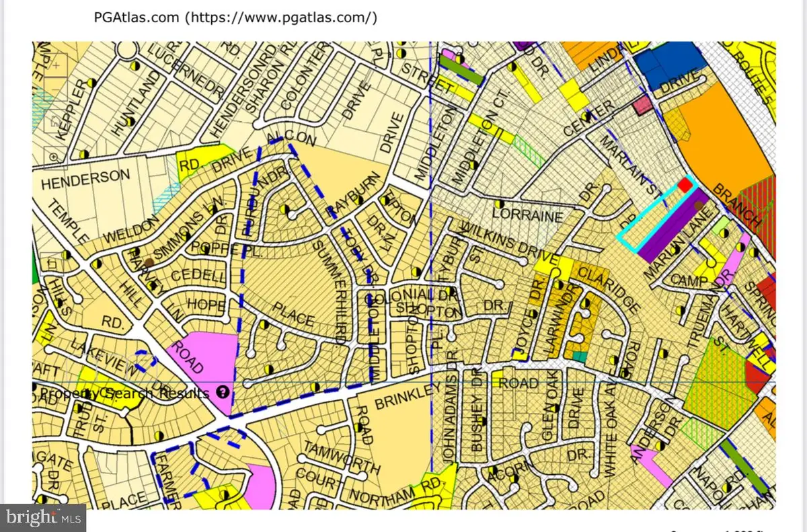Click the red square marker near Branch
This screenshot has width=807, height=532.
click(685, 185)
